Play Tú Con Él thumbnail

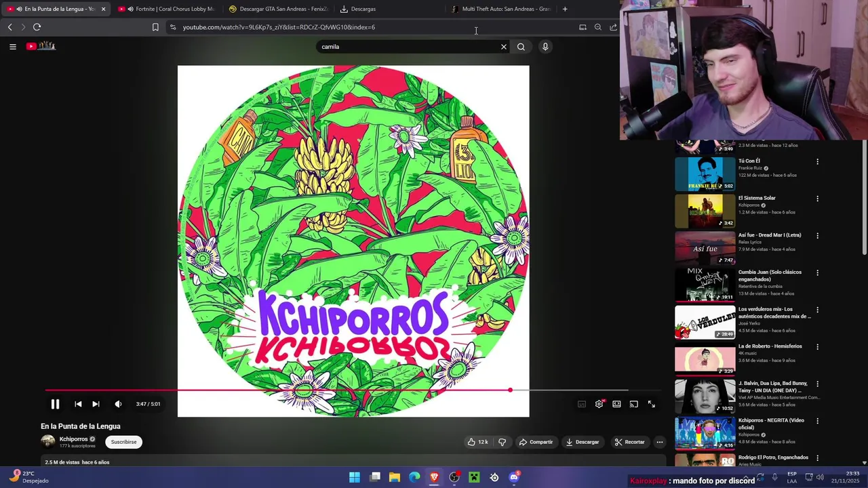[705, 174]
